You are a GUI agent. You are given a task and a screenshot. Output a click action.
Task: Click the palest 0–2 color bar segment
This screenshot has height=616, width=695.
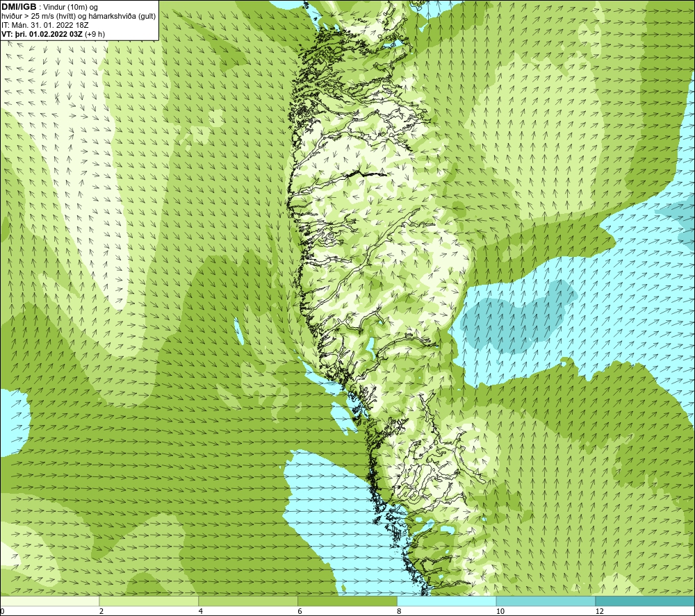[x=49, y=601]
